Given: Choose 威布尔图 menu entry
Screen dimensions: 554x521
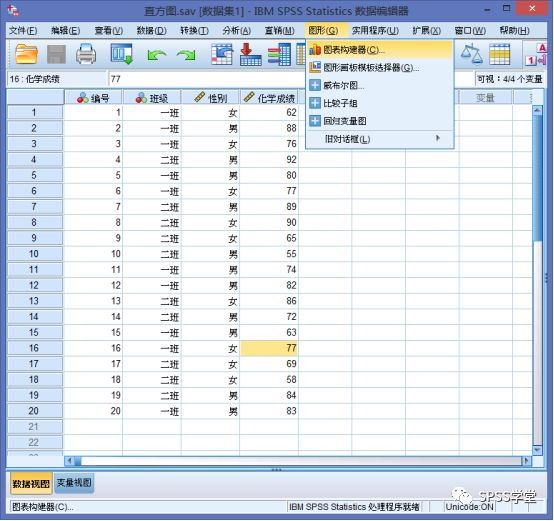Looking at the screenshot, I should point(380,85).
